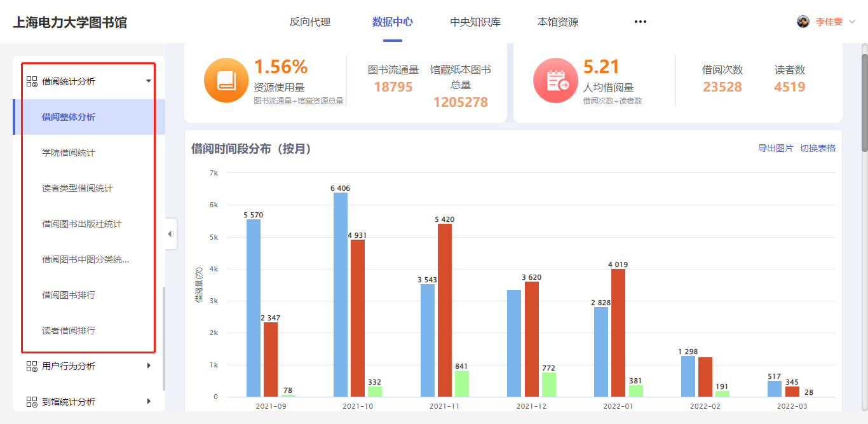Open the user dropdown chevron next to 李佳雯

(x=852, y=22)
